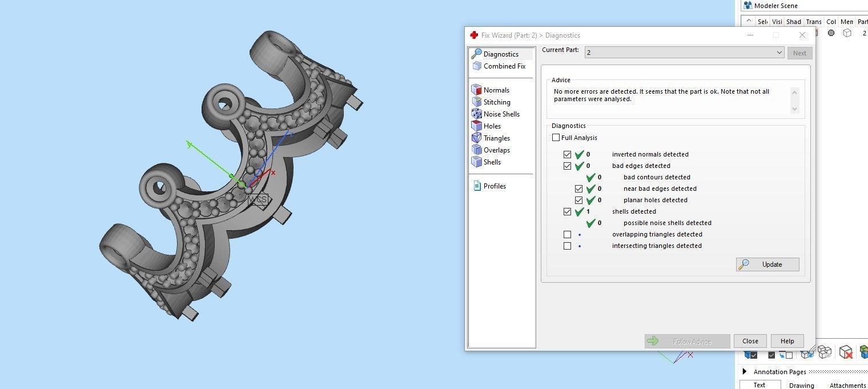The width and height of the screenshot is (868, 389).
Task: Uncheck the bad edges detected checkbox
Action: [567, 166]
